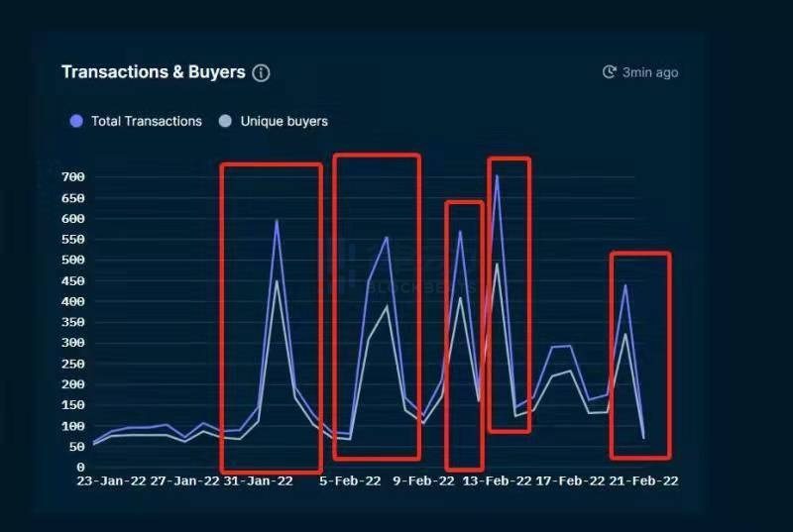Image resolution: width=793 pixels, height=532 pixels.
Task: Click the 9-Feb-22 axis label
Action: [x=424, y=480]
